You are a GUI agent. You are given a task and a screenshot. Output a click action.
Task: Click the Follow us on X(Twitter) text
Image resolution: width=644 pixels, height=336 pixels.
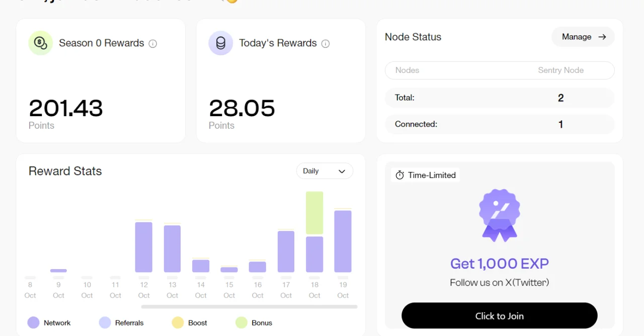click(500, 283)
